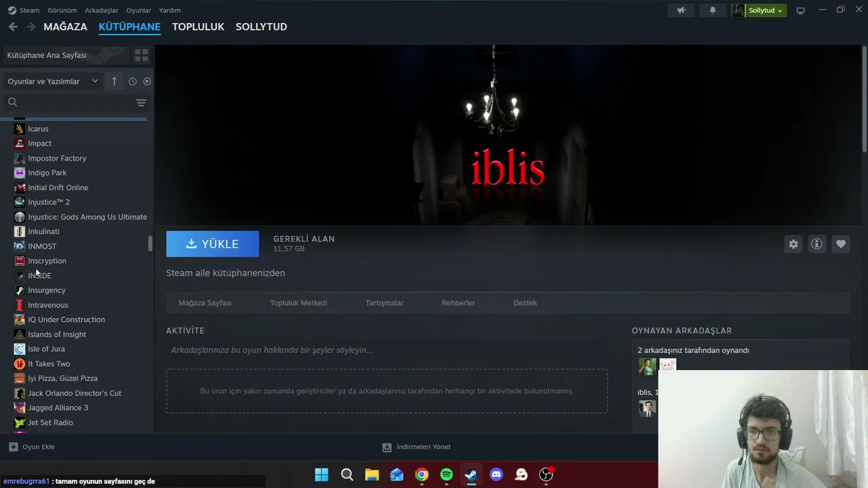This screenshot has width=868, height=488.
Task: Go forward with the navigation arrow
Action: tap(31, 26)
